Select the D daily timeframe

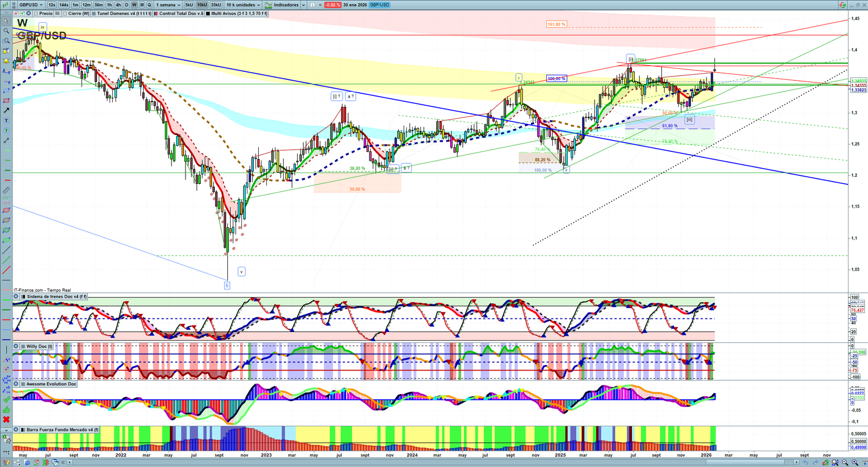126,5
